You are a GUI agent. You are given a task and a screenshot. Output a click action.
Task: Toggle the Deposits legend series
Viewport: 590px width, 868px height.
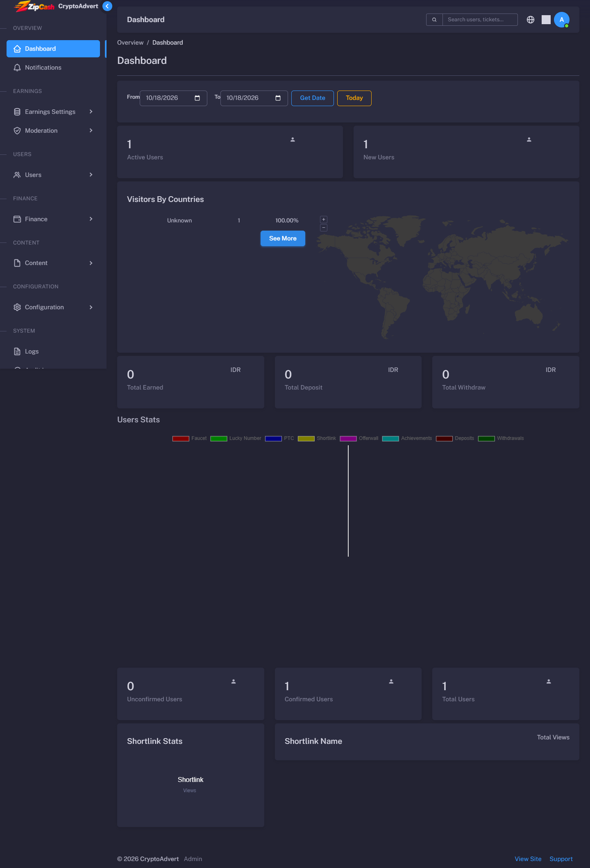tap(455, 438)
